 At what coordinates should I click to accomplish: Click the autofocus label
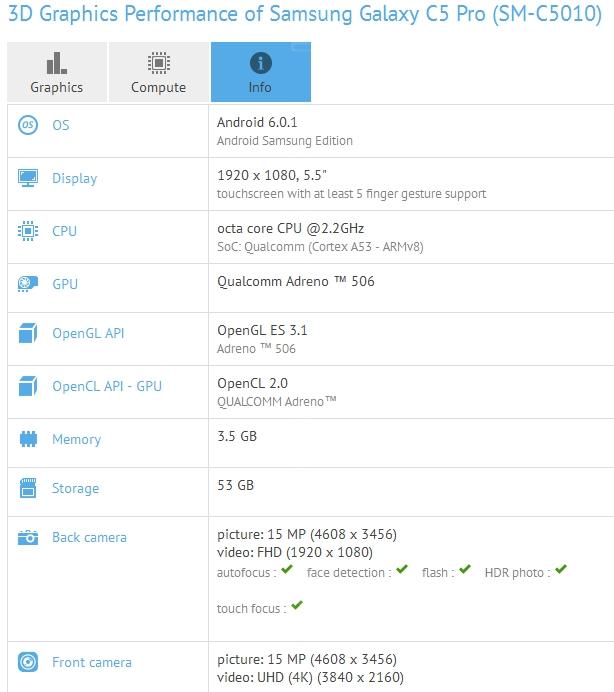(246, 573)
